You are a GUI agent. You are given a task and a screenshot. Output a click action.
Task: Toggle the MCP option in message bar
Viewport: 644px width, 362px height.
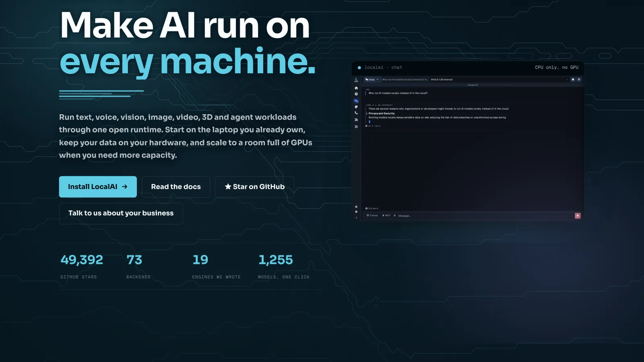[x=386, y=216]
